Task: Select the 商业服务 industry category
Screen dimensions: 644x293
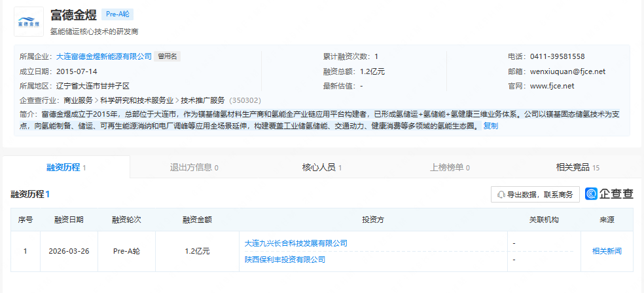Action: [x=78, y=100]
